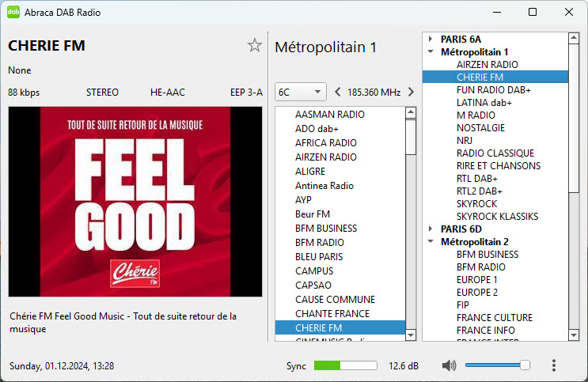
Task: Mute audio with the speaker icon
Action: tap(449, 365)
